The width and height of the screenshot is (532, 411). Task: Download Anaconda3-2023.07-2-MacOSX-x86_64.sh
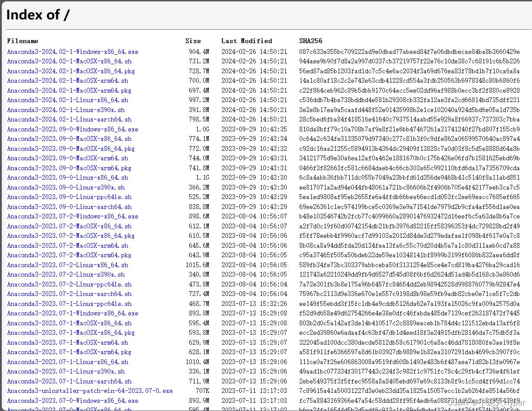click(x=69, y=226)
